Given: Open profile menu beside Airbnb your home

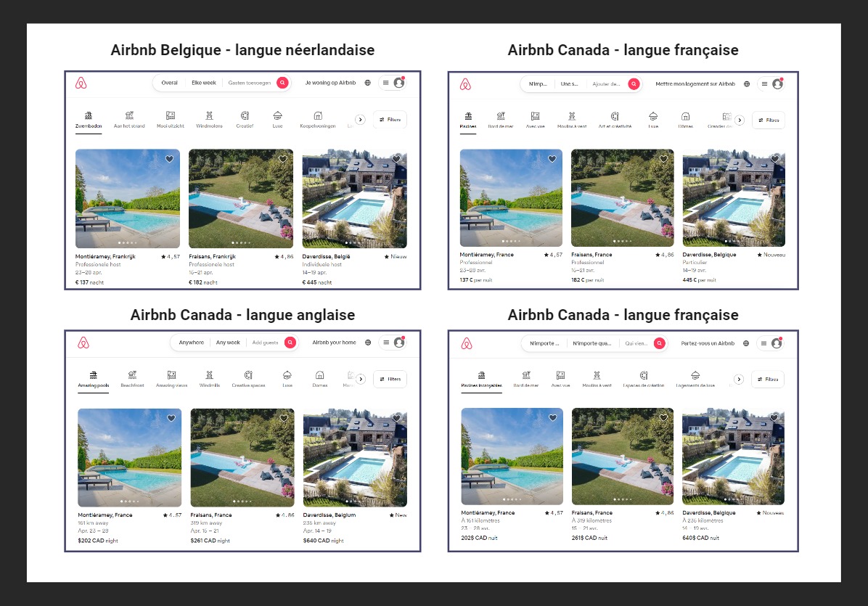Looking at the screenshot, I should click(x=393, y=343).
